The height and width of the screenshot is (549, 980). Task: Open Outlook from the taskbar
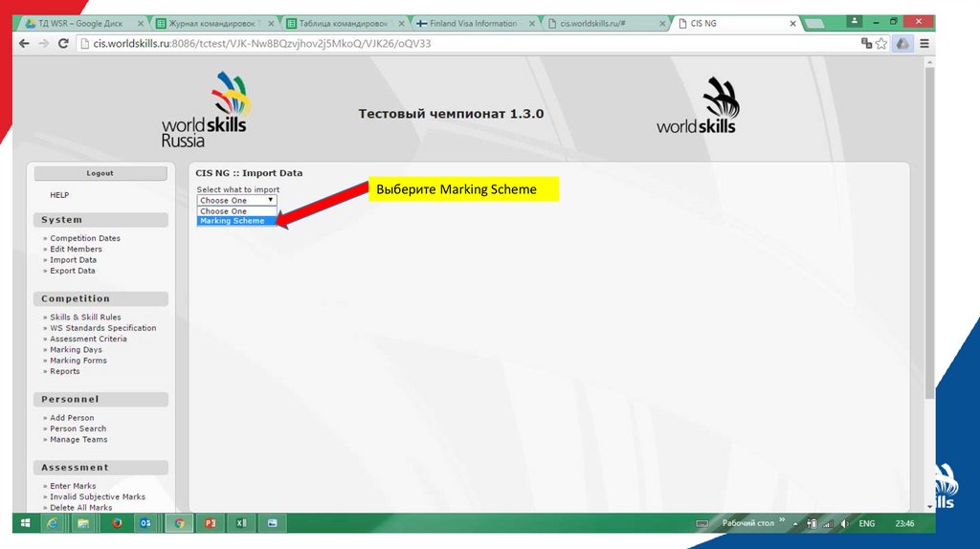tap(145, 523)
